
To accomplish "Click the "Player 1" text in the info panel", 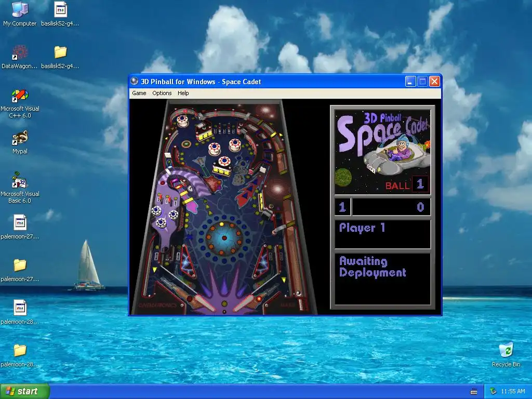I will point(362,228).
